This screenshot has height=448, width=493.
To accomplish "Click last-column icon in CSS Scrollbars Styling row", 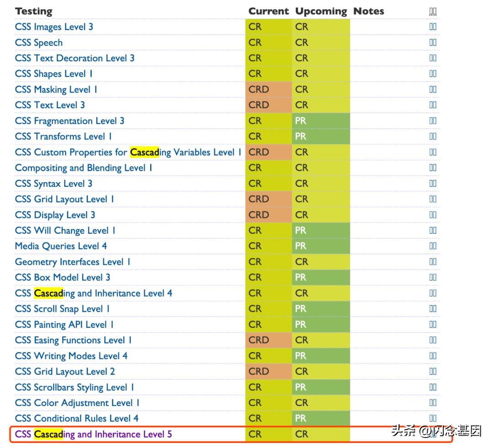I will click(433, 387).
